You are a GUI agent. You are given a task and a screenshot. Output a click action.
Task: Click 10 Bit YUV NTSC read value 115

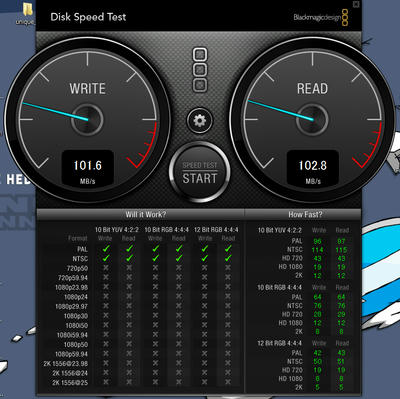pos(341,250)
